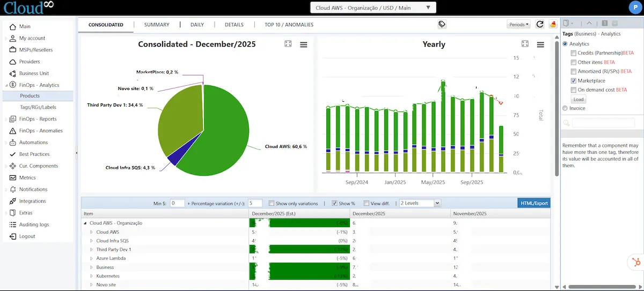Select the Analytics radio button
This screenshot has height=291, width=644.
pos(565,44)
